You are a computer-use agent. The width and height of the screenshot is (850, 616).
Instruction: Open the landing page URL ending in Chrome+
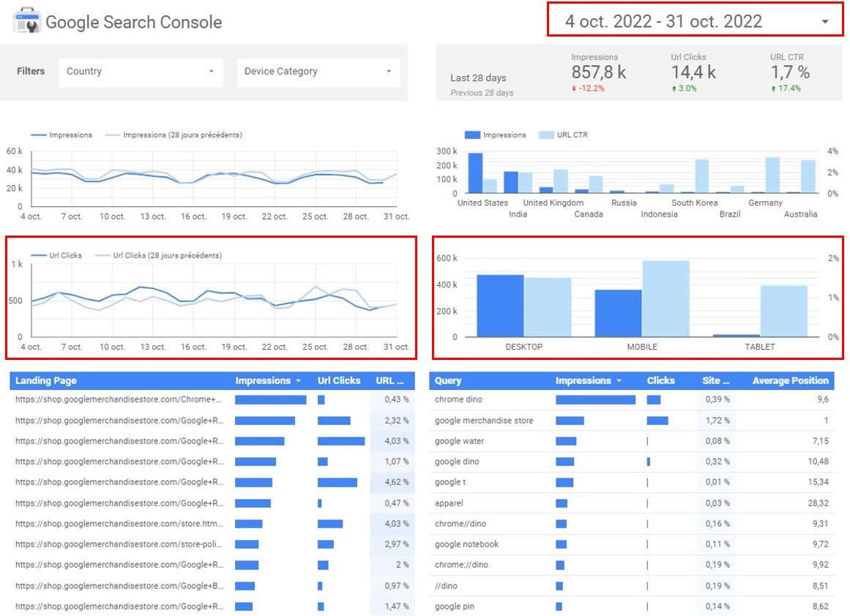[x=118, y=399]
